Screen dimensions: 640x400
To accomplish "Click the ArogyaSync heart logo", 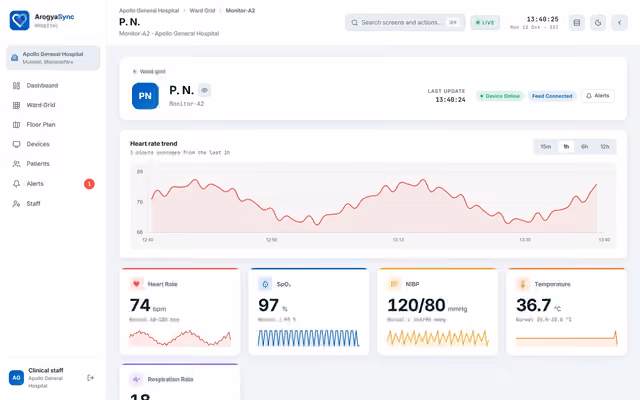I will point(19,20).
